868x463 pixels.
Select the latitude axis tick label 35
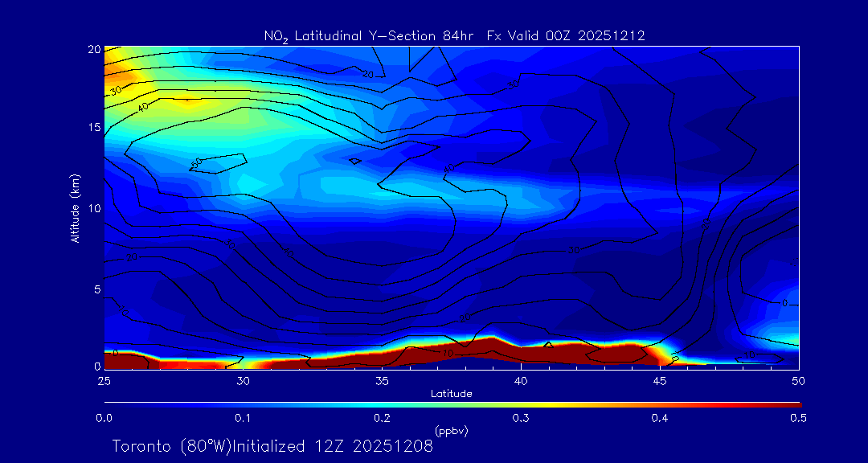(382, 381)
